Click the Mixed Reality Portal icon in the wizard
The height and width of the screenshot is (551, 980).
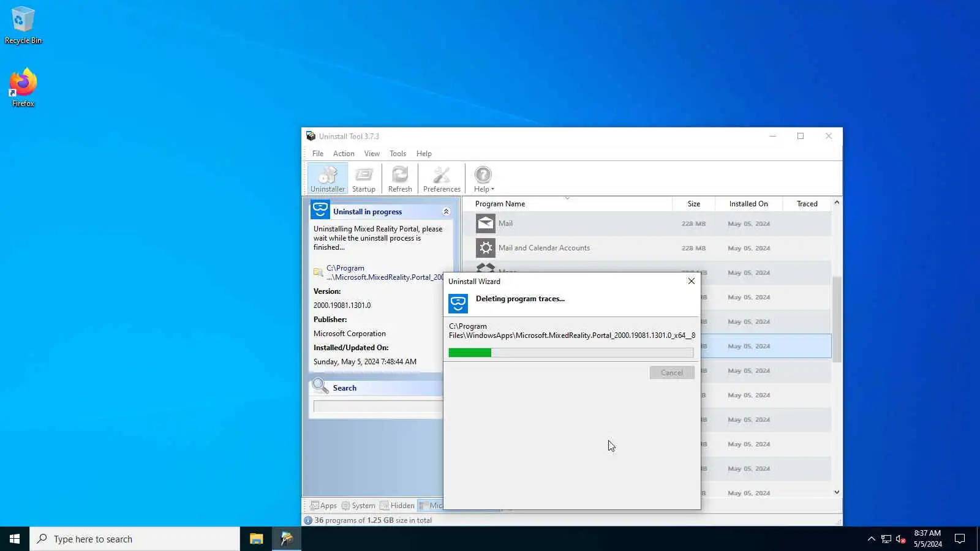pyautogui.click(x=458, y=304)
